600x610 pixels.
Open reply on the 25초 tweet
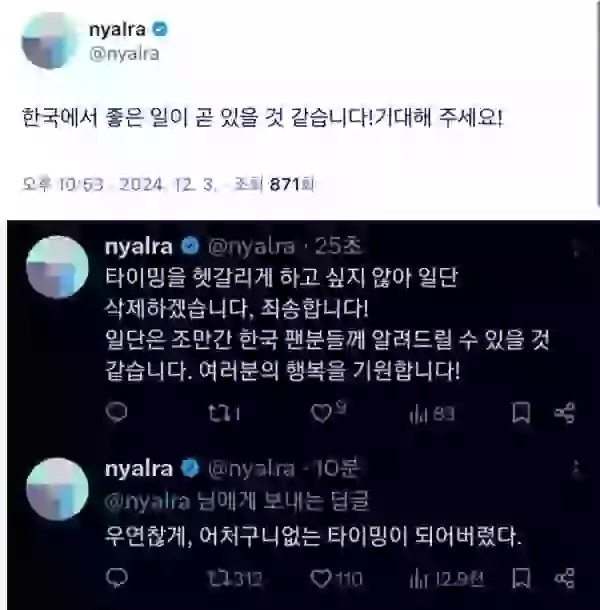coord(116,412)
